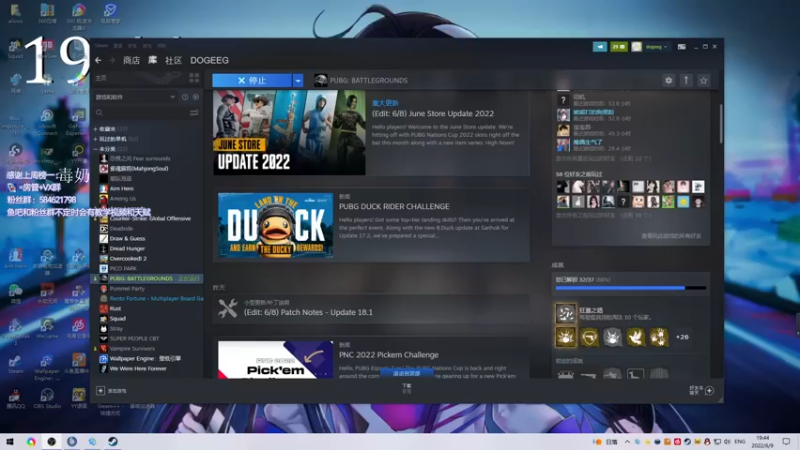Click the add a game plus icon
Image resolution: width=800 pixels, height=450 pixels.
click(101, 391)
